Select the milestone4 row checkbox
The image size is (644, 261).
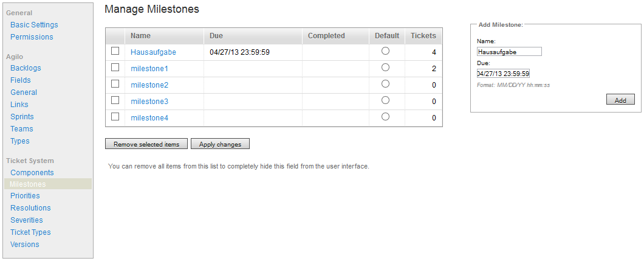115,117
